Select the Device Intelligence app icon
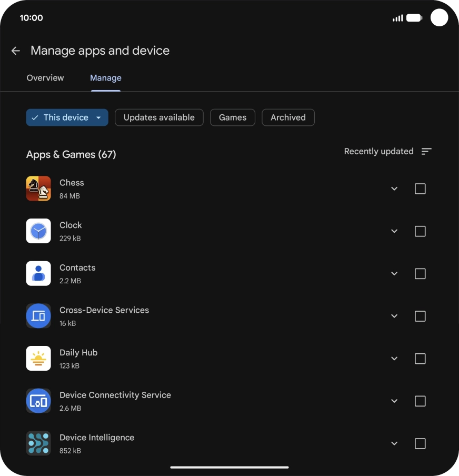459x476 pixels. 38,443
